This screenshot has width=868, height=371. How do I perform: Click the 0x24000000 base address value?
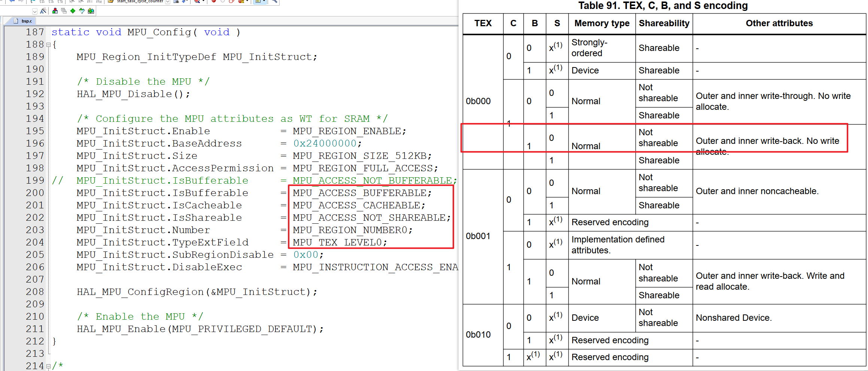[325, 144]
